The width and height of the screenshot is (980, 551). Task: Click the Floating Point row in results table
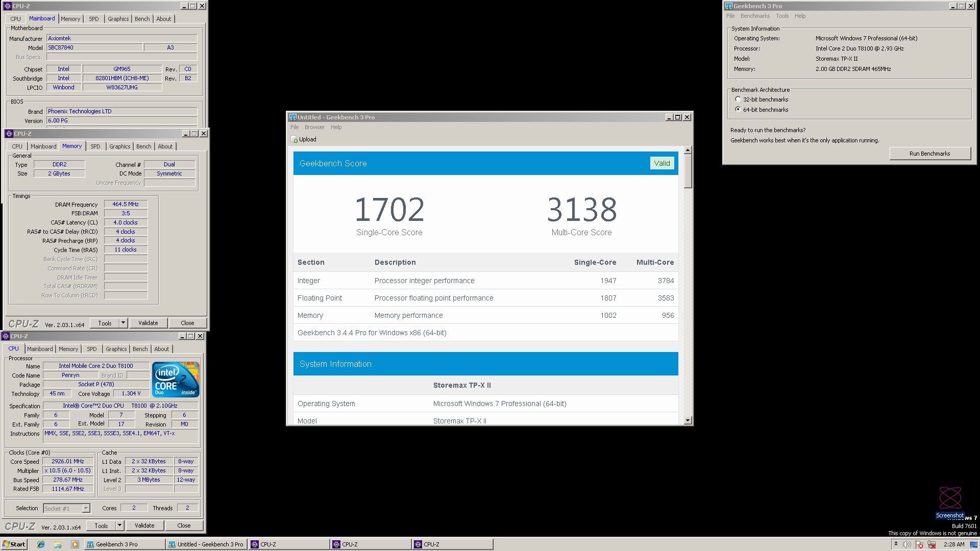tap(485, 298)
